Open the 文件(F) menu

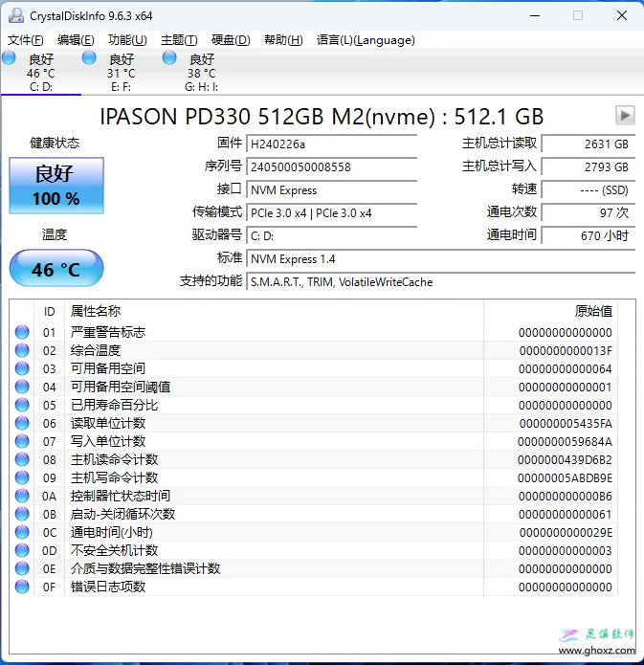click(x=26, y=40)
